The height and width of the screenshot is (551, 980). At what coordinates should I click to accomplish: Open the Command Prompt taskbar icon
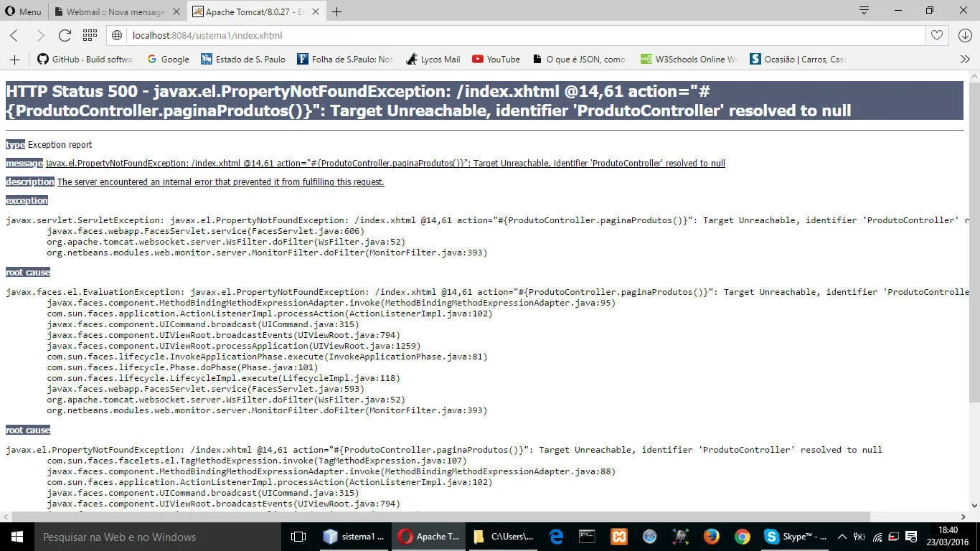point(587,537)
